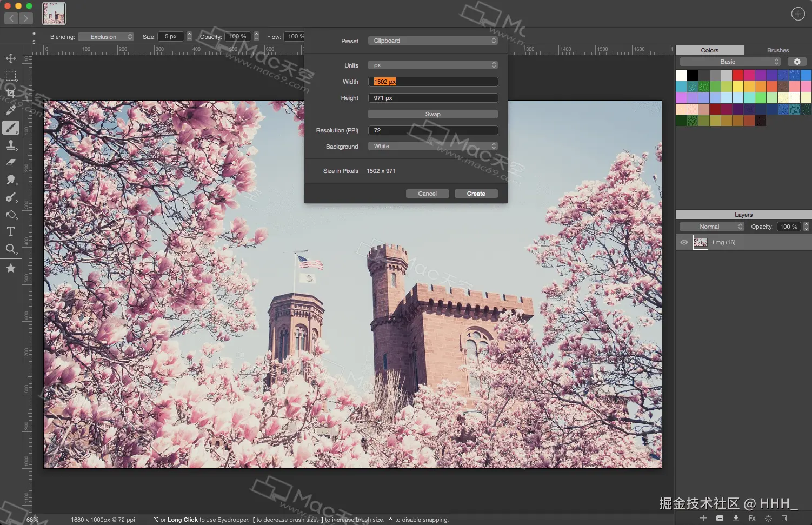Select the Move tool
This screenshot has height=525, width=812.
coord(11,58)
